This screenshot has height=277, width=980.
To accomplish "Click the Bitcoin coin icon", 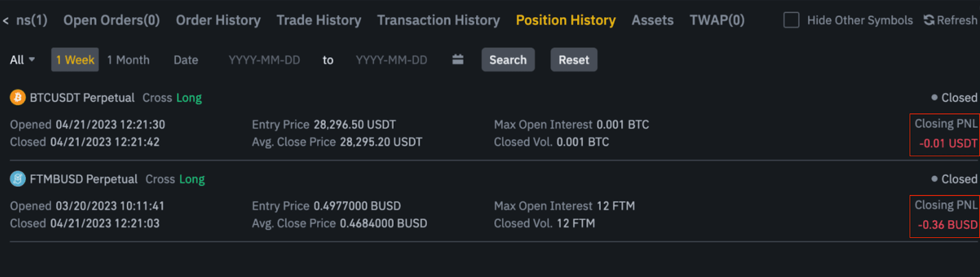I will 18,97.
